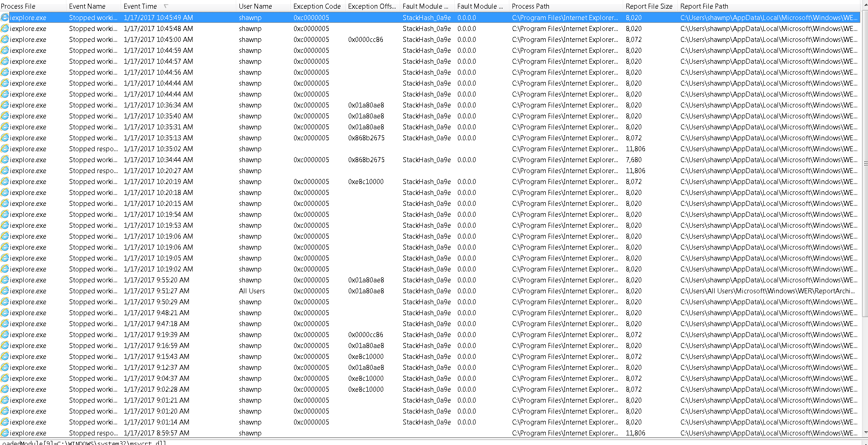Select the IE icon for the 10:45:48 AM crash
The image size is (868, 445).
(5, 29)
